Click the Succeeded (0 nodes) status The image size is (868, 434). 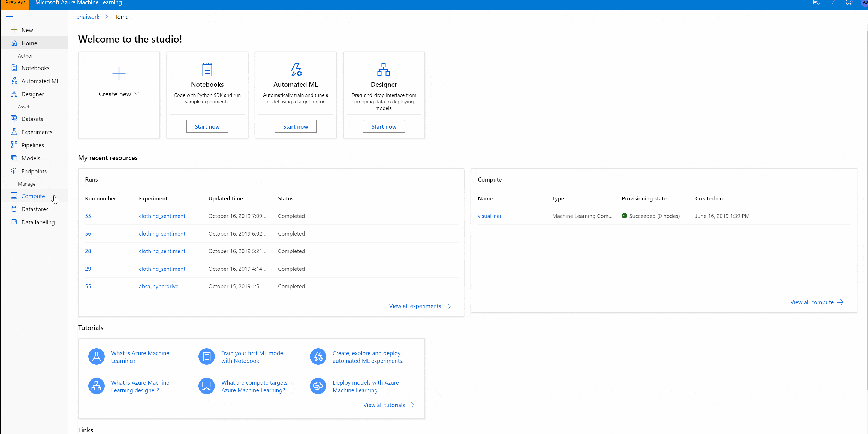tap(651, 216)
